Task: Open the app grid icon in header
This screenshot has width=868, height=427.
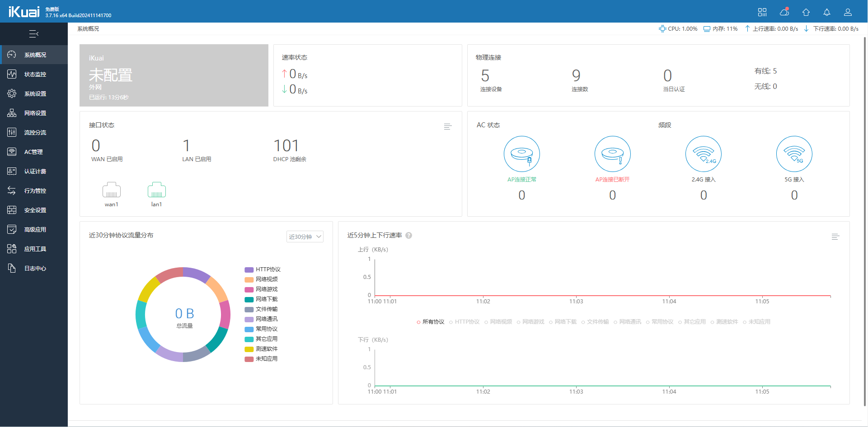Action: tap(762, 12)
